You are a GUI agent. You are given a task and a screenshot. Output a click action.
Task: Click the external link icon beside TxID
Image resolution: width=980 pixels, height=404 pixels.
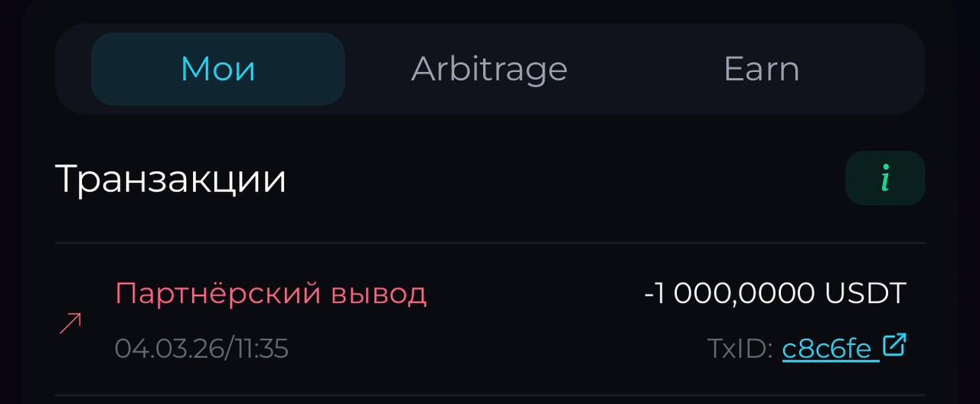click(x=894, y=345)
